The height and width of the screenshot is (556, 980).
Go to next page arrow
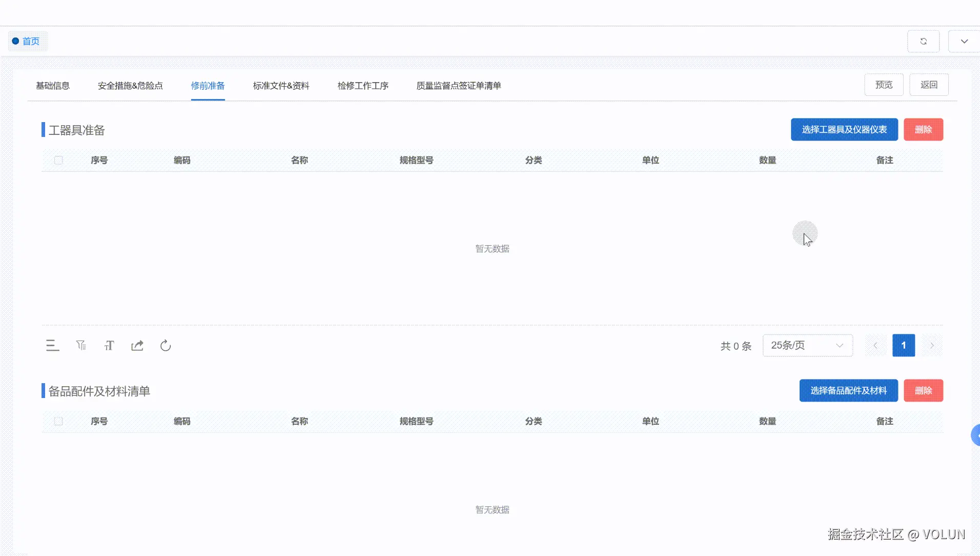click(932, 346)
